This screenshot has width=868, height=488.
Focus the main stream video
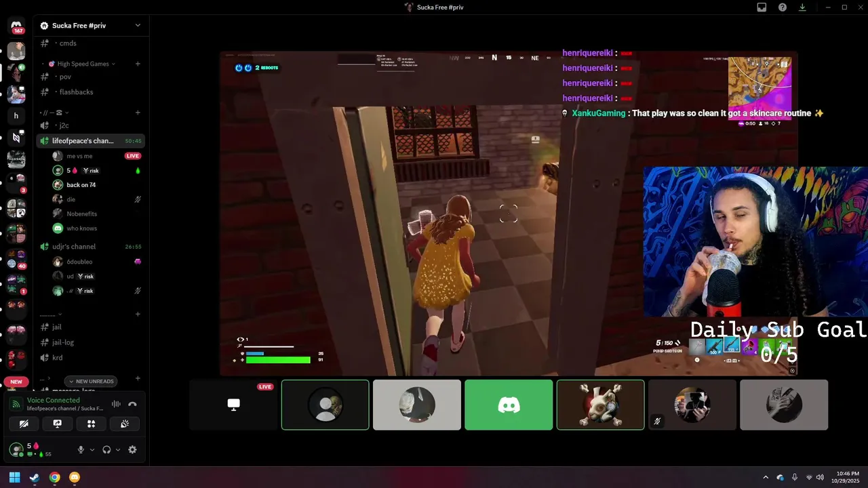[x=509, y=213]
